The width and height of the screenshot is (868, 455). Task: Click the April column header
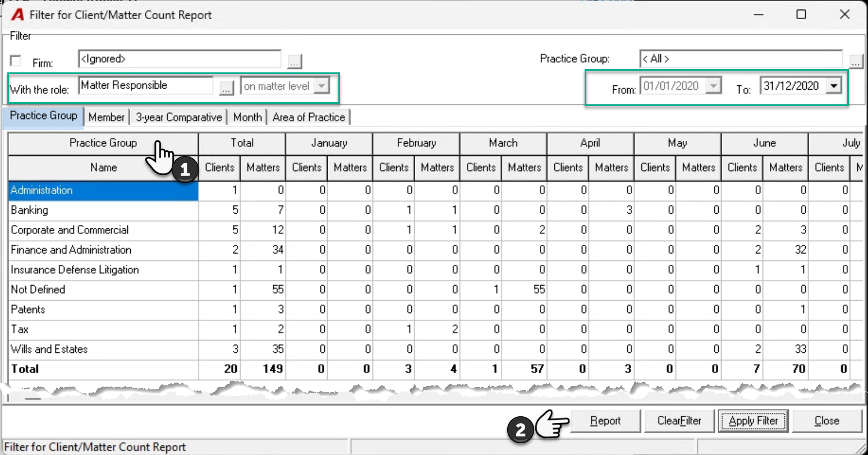590,144
